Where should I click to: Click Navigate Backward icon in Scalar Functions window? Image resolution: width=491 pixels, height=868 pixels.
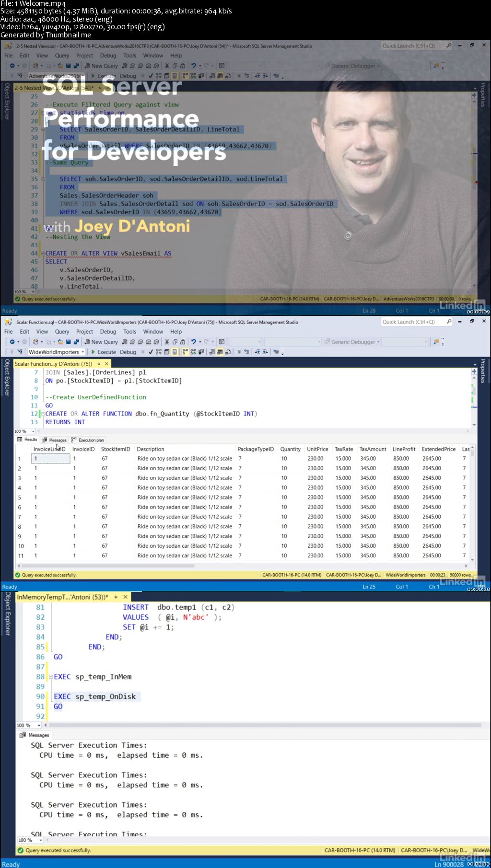[x=12, y=342]
